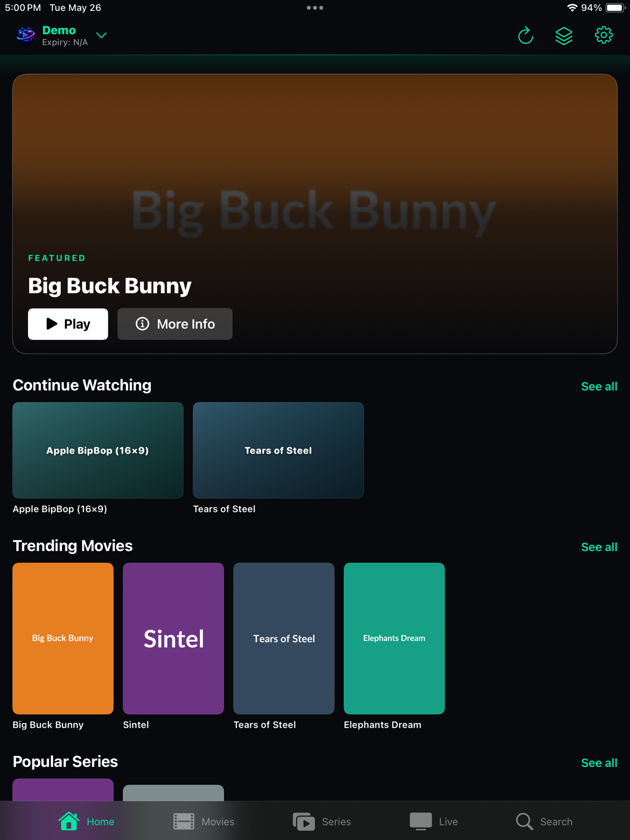Open Elephants Dream green poster
This screenshot has height=840, width=630.
394,638
